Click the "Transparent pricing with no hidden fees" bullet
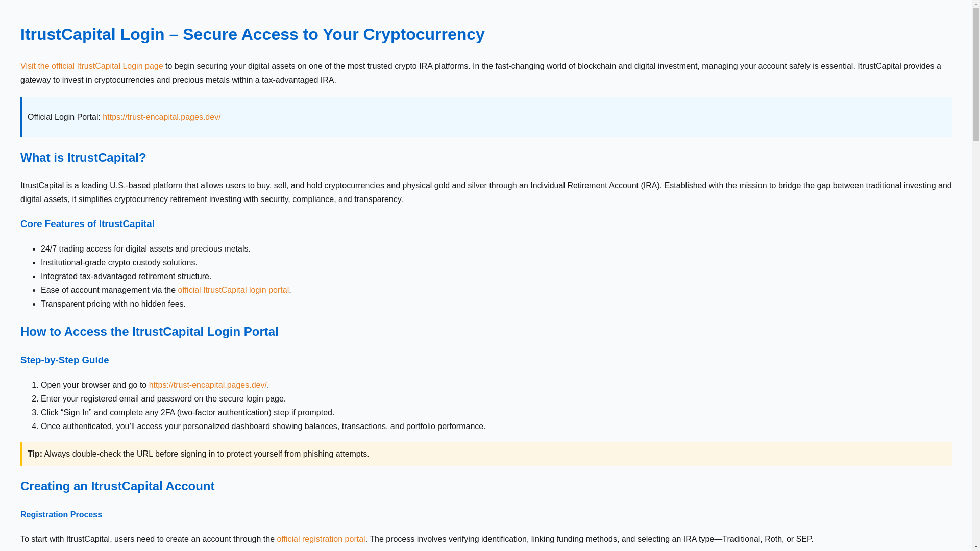This screenshot has height=551, width=980. [113, 304]
